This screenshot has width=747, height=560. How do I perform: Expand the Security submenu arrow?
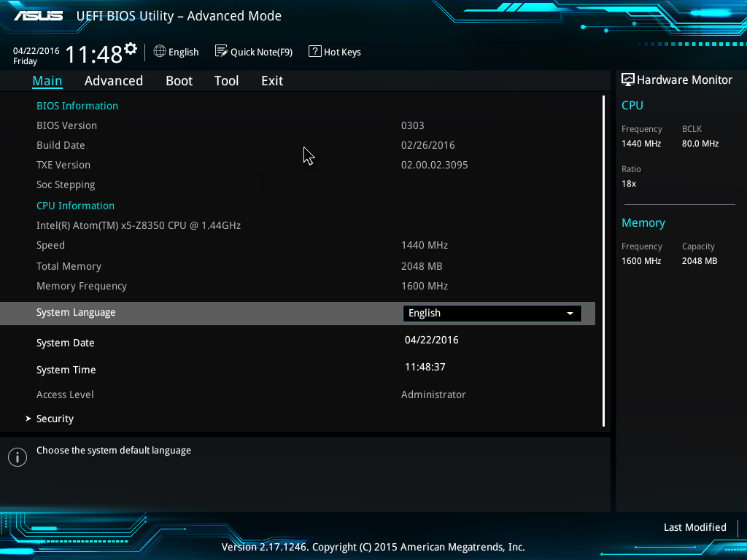[28, 419]
